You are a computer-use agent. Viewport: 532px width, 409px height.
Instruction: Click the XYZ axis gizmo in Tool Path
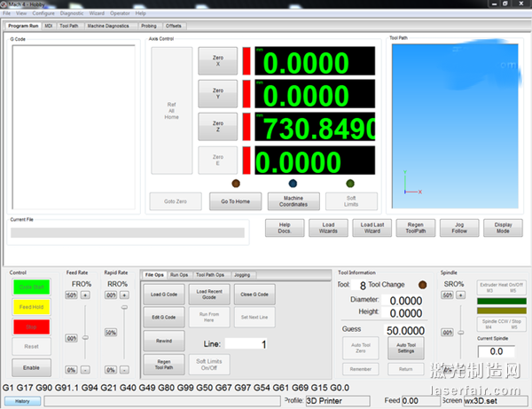[409, 186]
